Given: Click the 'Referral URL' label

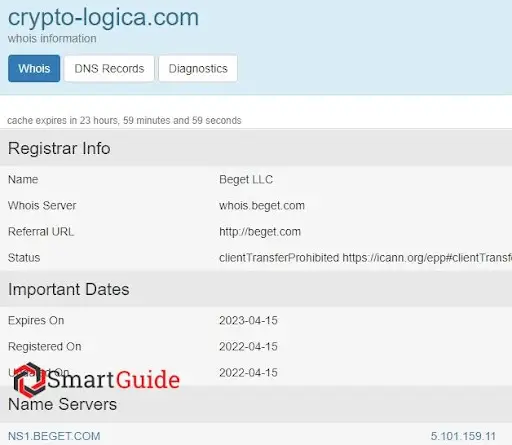Looking at the screenshot, I should pyautogui.click(x=41, y=231).
